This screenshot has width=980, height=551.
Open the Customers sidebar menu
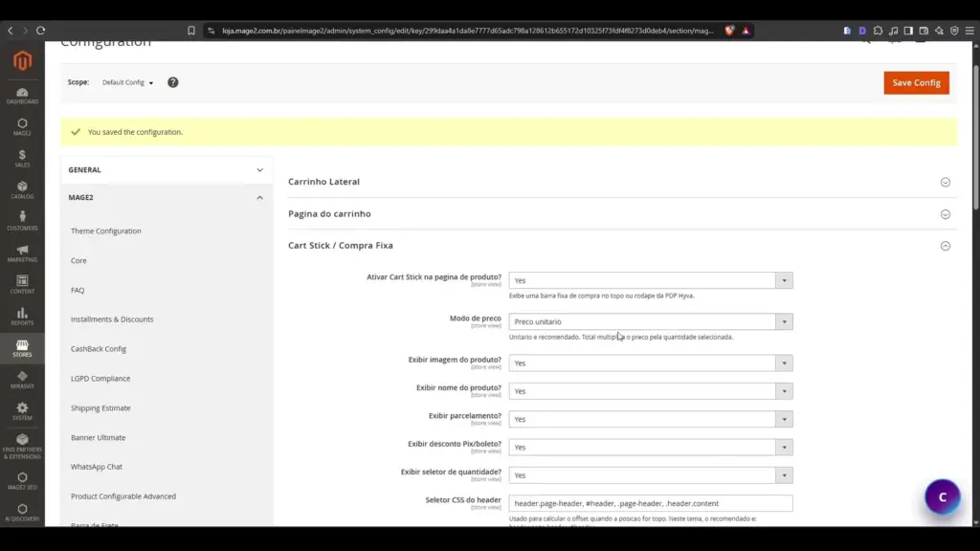click(23, 222)
